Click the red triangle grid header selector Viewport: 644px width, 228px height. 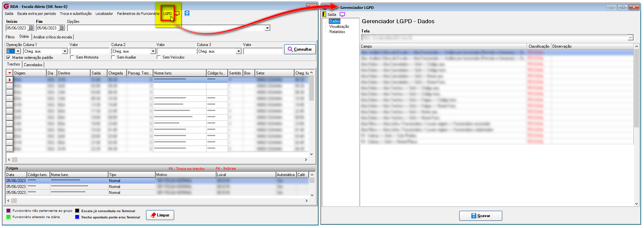click(x=10, y=73)
